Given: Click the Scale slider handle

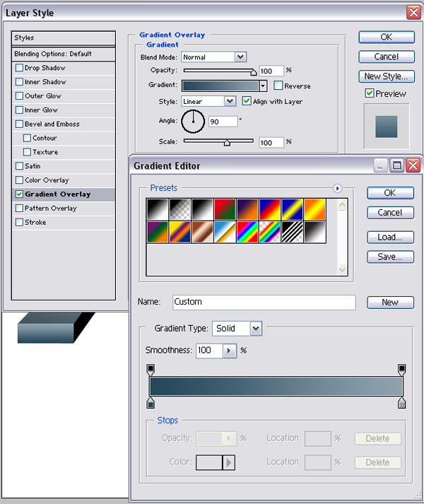Looking at the screenshot, I should click(x=227, y=143).
